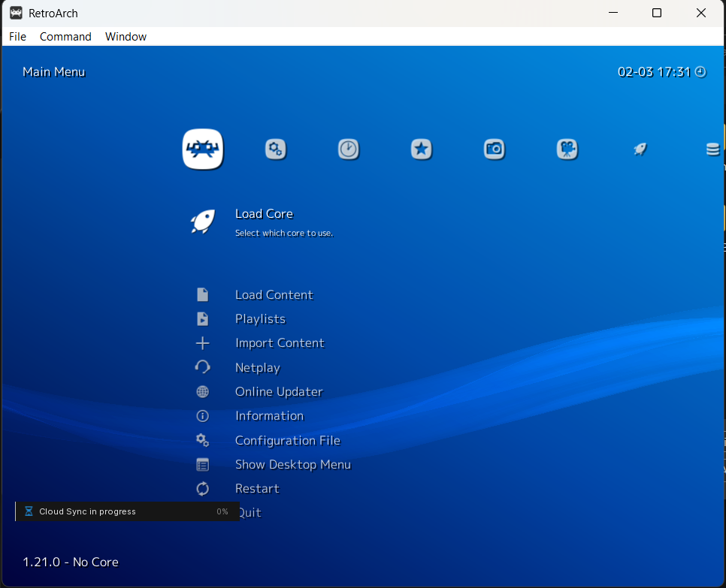Open the History clock tab icon
The image size is (726, 588).
349,149
